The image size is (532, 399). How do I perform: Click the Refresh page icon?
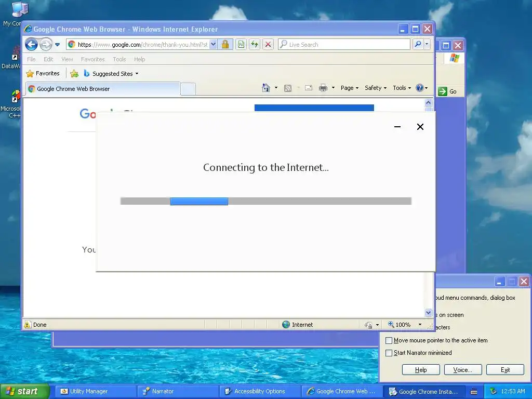255,45
